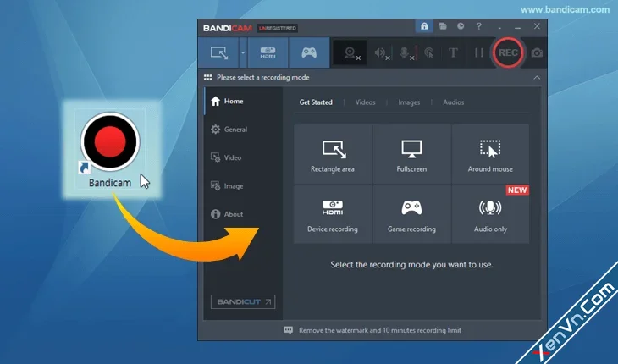Toggle the speaker sound icon
Viewport: 618px width, 364px height.
[381, 52]
